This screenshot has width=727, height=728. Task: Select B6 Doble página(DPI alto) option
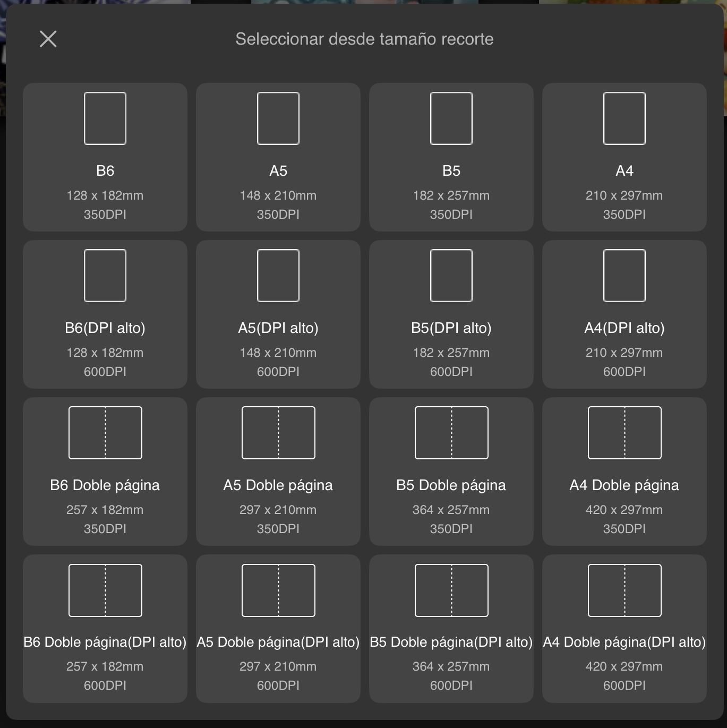point(105,629)
